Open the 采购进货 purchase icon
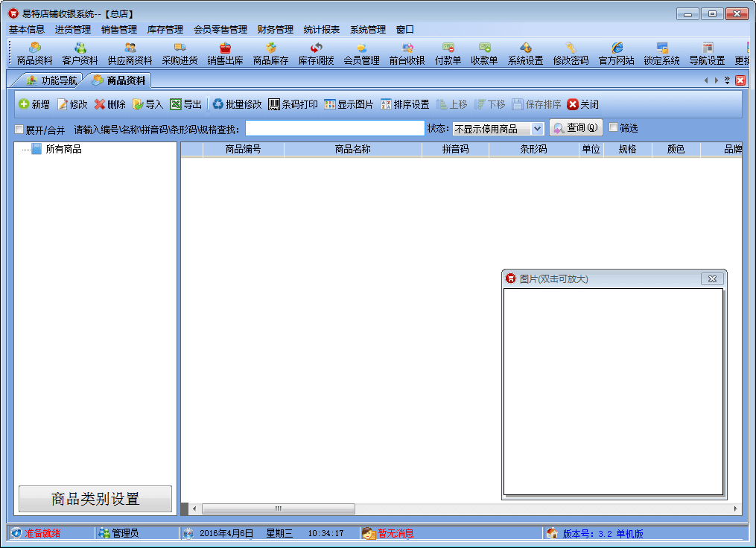The height and width of the screenshot is (548, 756). click(180, 54)
